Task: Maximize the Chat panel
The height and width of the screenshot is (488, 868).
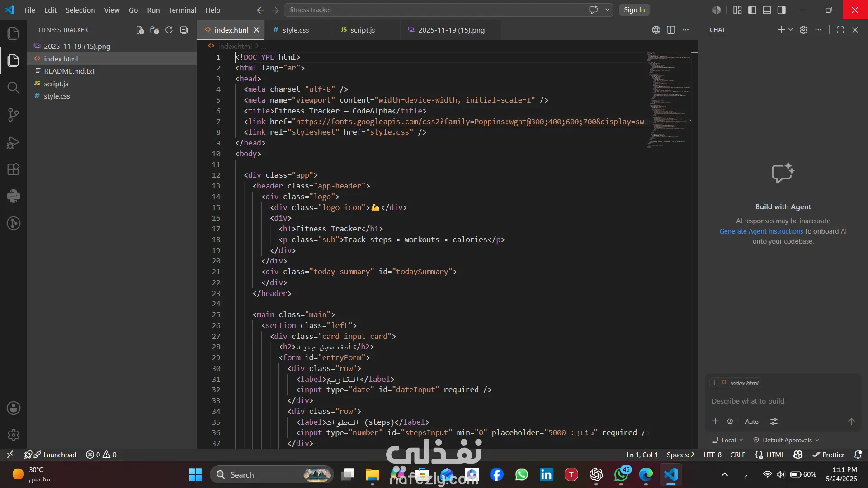Action: (840, 30)
